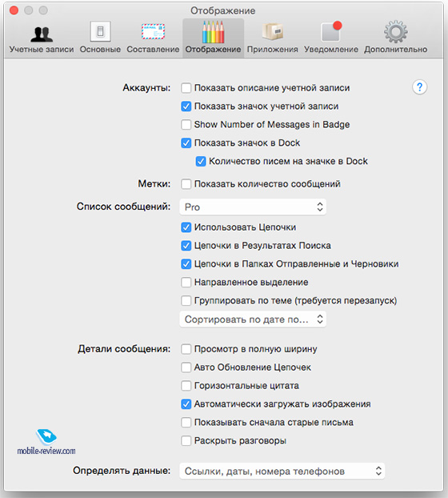Screen dimensions: 448x498
Task: Open the Учетные записи accounts pane
Action: pos(42,38)
